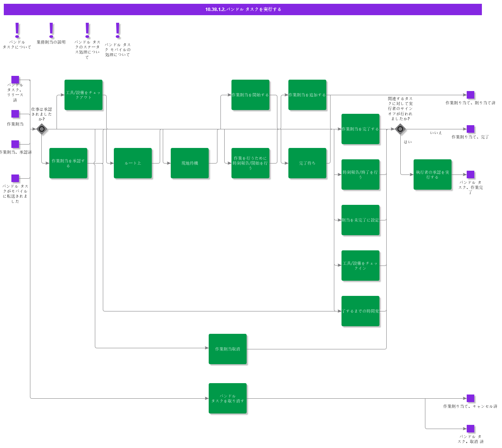The image size is (502, 448).
Task: Click the 作業割当 purple start event
Action: click(x=15, y=114)
